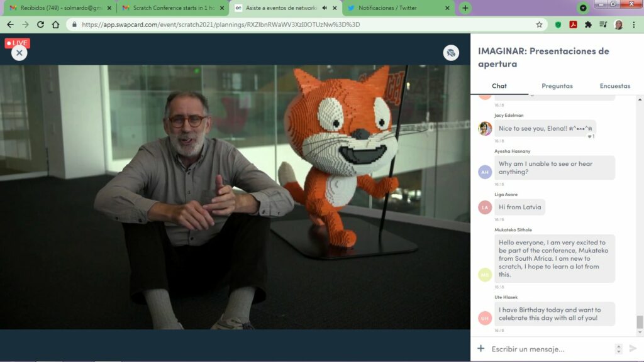Image resolution: width=644 pixels, height=362 pixels.
Task: Open the Chrome tab search dropdown
Action: (583, 8)
